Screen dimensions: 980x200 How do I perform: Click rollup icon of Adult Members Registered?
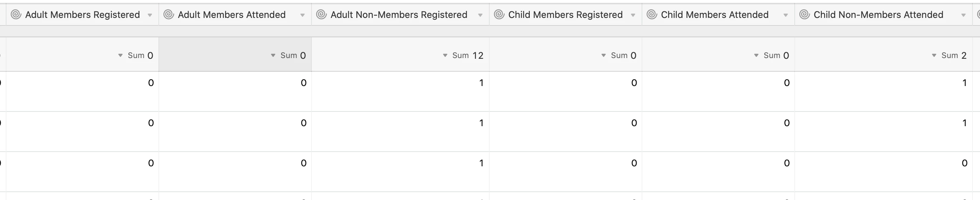click(16, 14)
